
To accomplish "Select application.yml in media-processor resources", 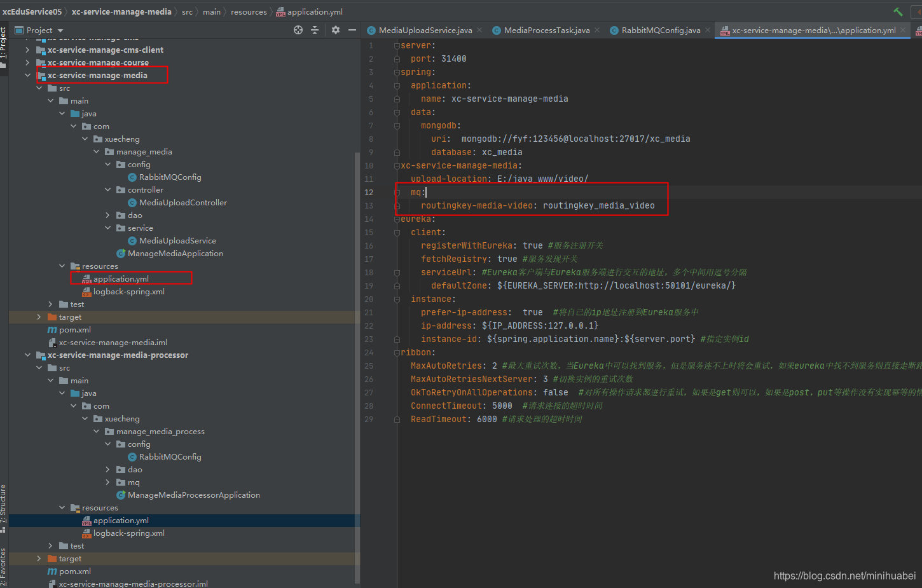I will pyautogui.click(x=121, y=520).
